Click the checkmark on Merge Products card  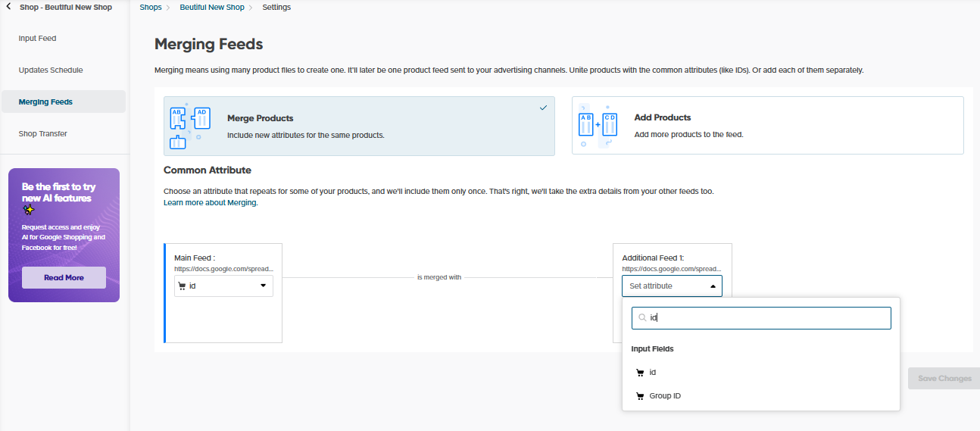click(543, 108)
